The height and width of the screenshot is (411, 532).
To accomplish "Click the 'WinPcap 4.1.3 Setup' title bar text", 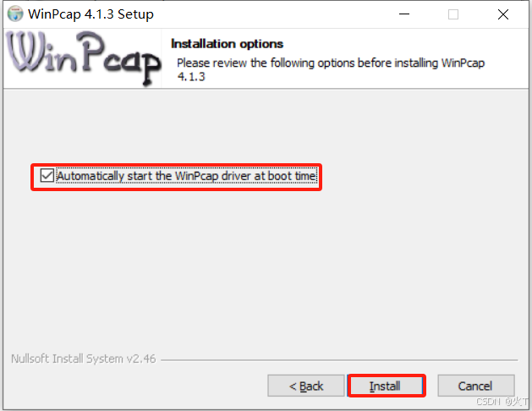I will point(90,14).
